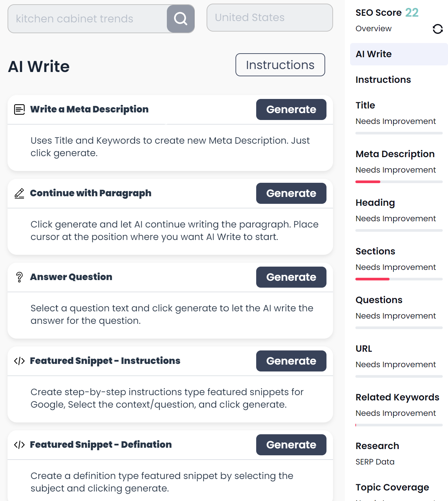This screenshot has height=501, width=448.
Task: Click the kitchen cabinet trends search field
Action: point(87,19)
